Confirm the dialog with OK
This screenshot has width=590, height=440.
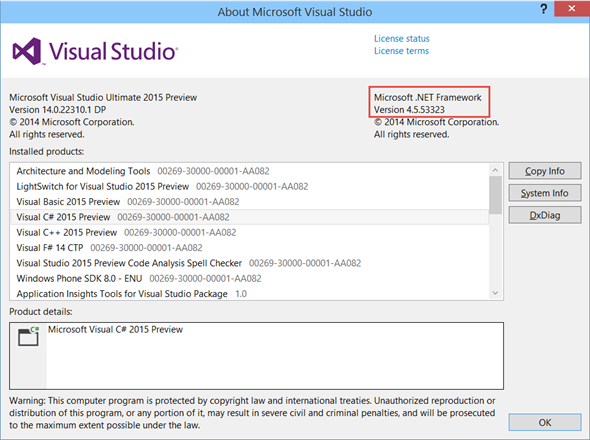[545, 422]
